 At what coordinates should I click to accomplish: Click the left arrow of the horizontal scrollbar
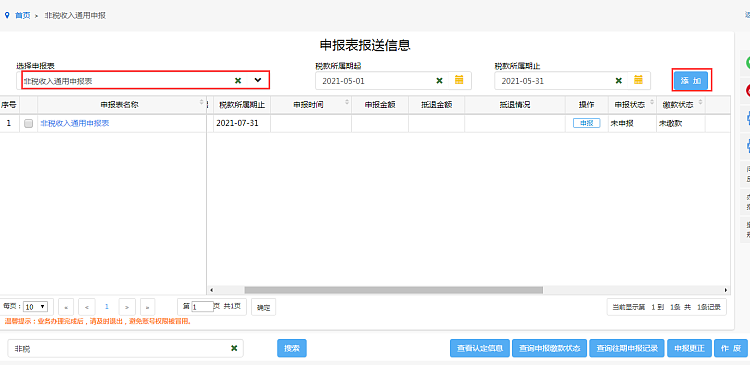coord(211,290)
